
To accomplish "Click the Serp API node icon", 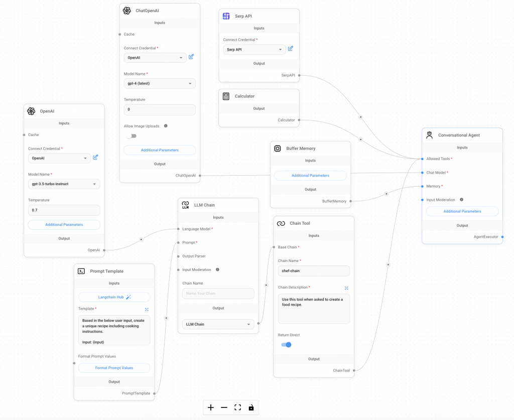I will 226,16.
